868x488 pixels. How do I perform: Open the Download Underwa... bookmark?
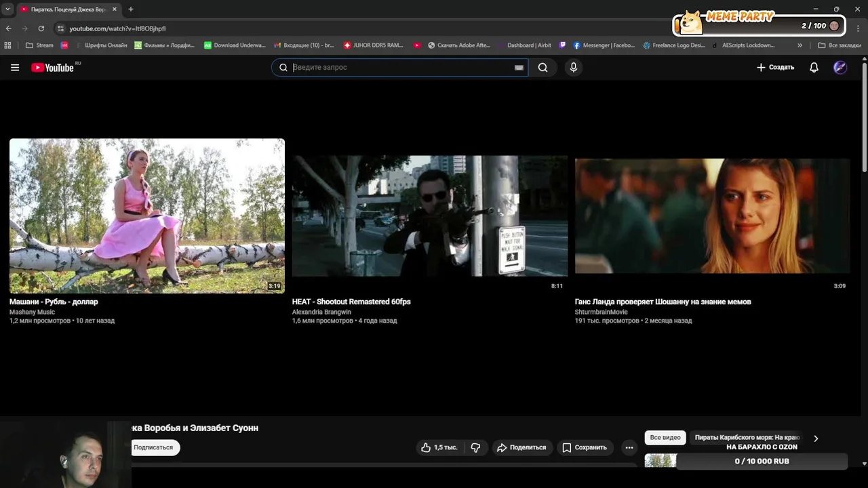click(235, 45)
